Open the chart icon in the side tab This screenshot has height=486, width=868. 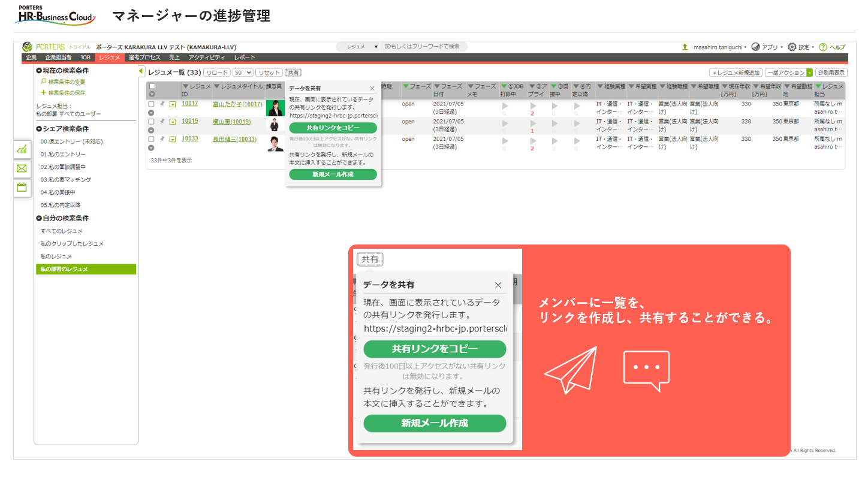click(x=22, y=150)
